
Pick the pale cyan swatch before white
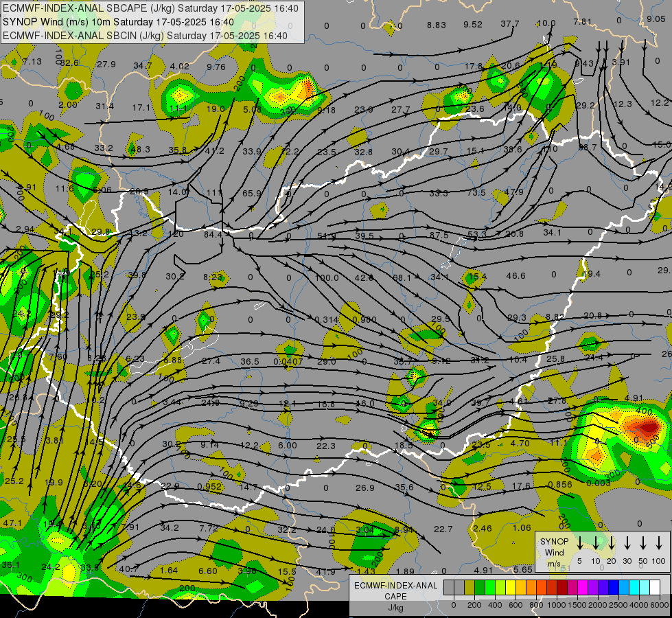click(644, 587)
